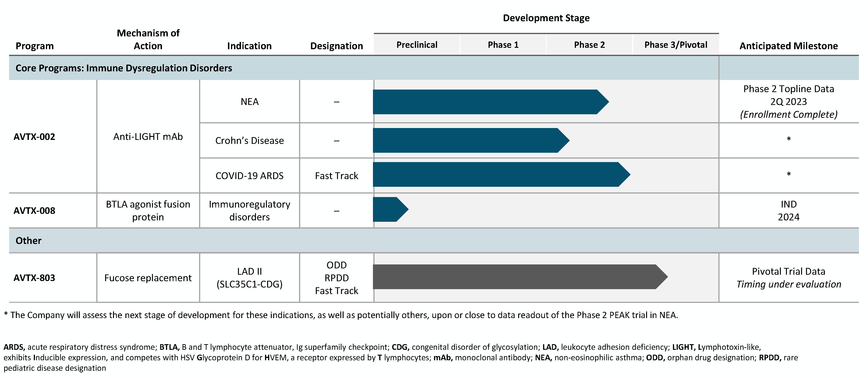
Task: Collapse the Other programs section
Action: point(28,240)
